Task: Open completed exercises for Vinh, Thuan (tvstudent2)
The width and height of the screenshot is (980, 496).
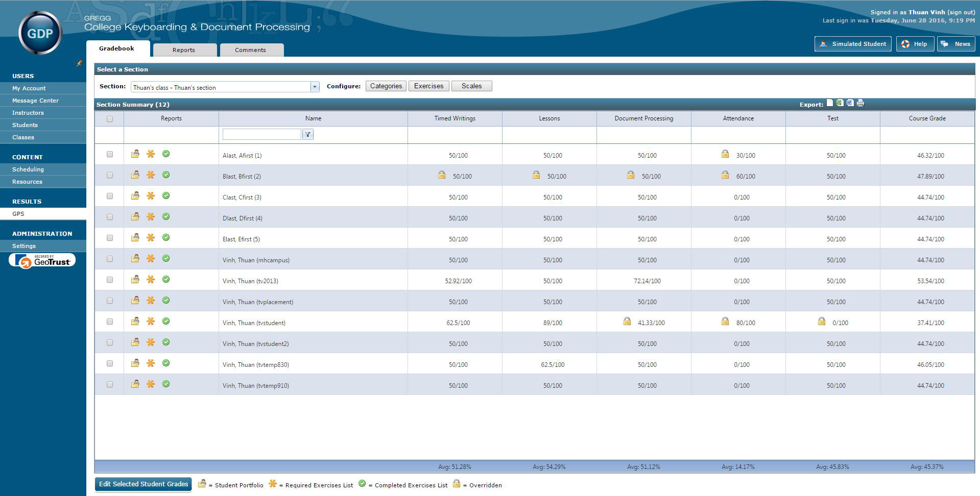Action: tap(166, 342)
